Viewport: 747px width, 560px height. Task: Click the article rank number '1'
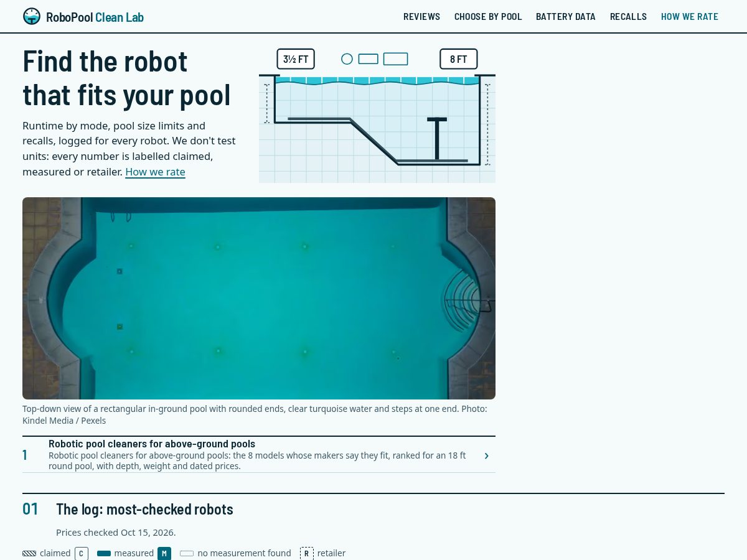(25, 455)
